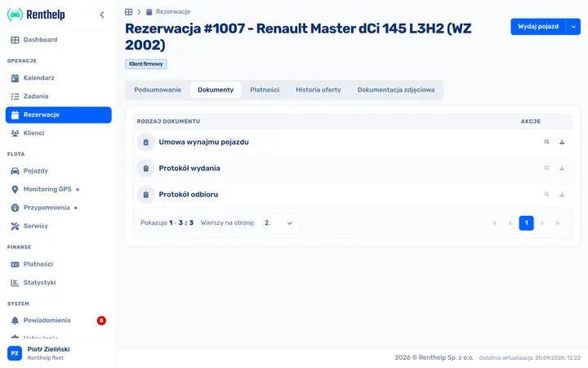The height and width of the screenshot is (368, 588).
Task: Click the Dashboard grid icon in sidebar
Action: (x=15, y=40)
